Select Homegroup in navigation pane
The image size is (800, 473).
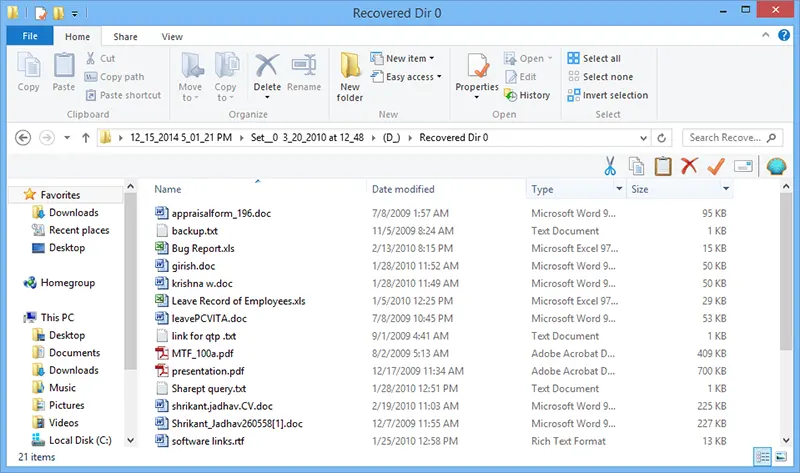pyautogui.click(x=67, y=283)
